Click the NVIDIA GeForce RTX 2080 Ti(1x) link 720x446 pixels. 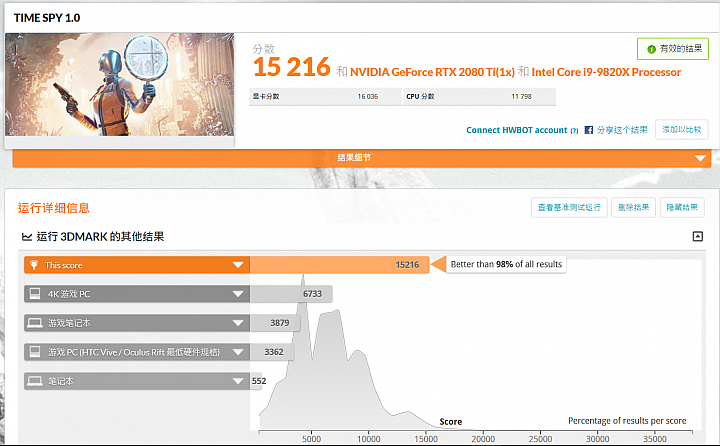[432, 72]
